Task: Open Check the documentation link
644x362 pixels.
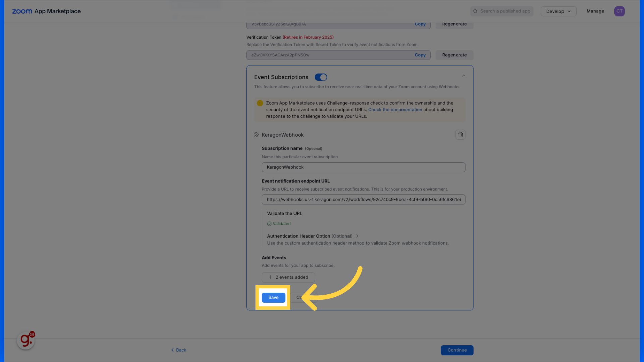Action: (395, 110)
